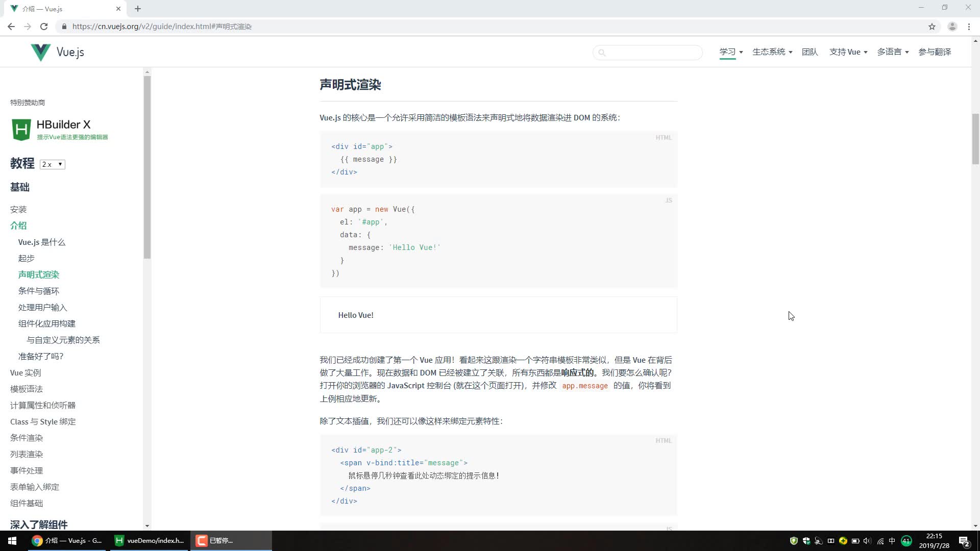Open the Windows Start menu
The width and height of the screenshot is (980, 551).
[x=12, y=541]
